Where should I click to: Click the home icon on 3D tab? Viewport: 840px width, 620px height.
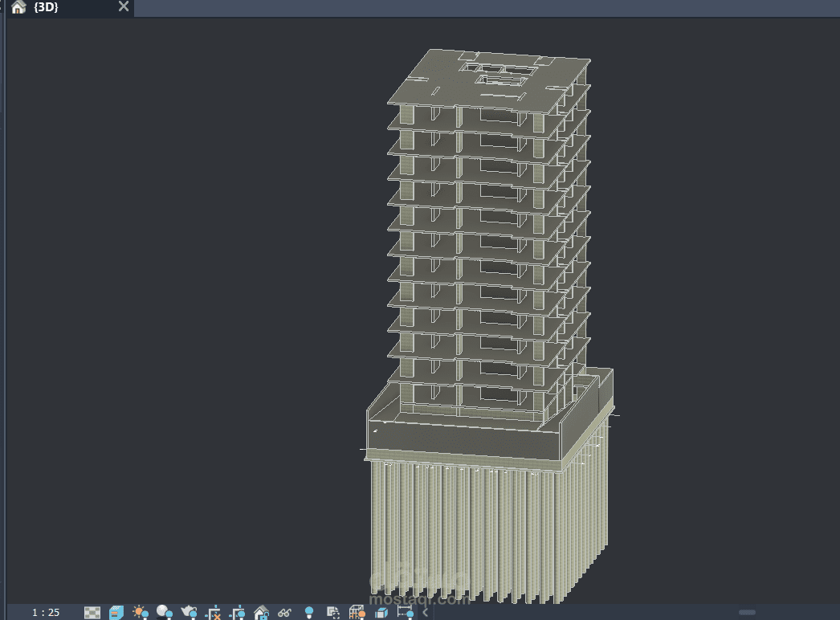[x=18, y=7]
